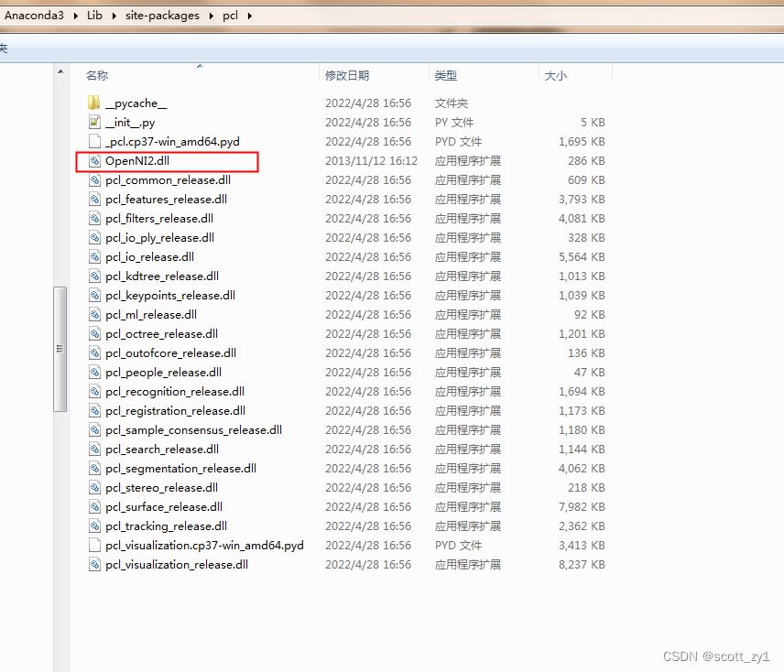Screen dimensions: 784x672
Task: Click the pcl_octree_release.dll file icon
Action: pos(94,334)
